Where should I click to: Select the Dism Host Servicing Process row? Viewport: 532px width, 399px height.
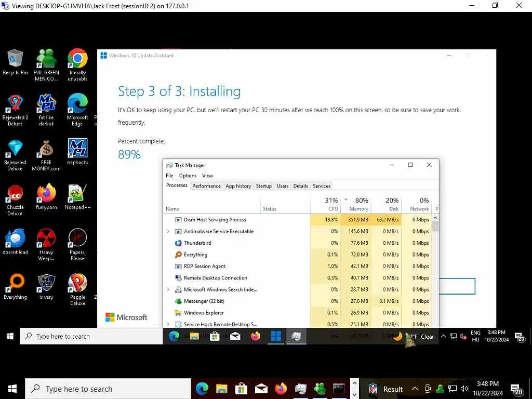298,220
